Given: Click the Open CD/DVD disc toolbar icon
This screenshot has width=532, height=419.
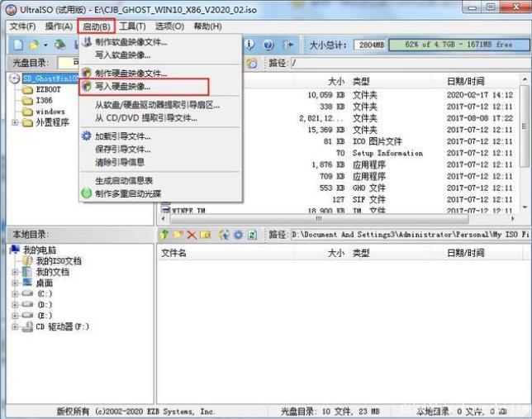Looking at the screenshot, I should [x=60, y=45].
